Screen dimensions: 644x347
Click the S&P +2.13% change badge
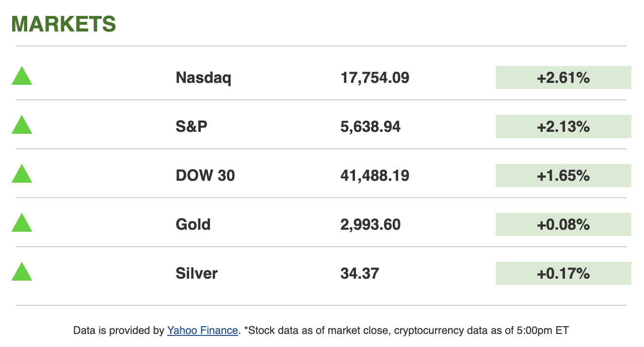563,126
